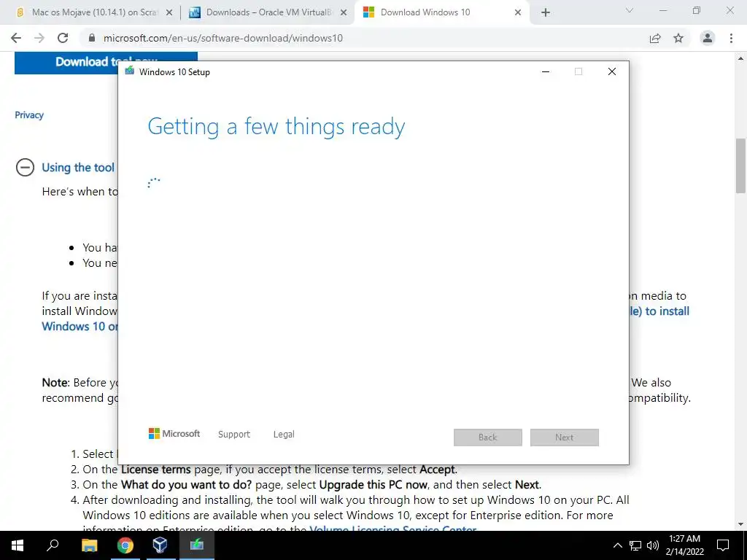The height and width of the screenshot is (560, 747).
Task: Open network status tray icon
Action: click(x=635, y=545)
